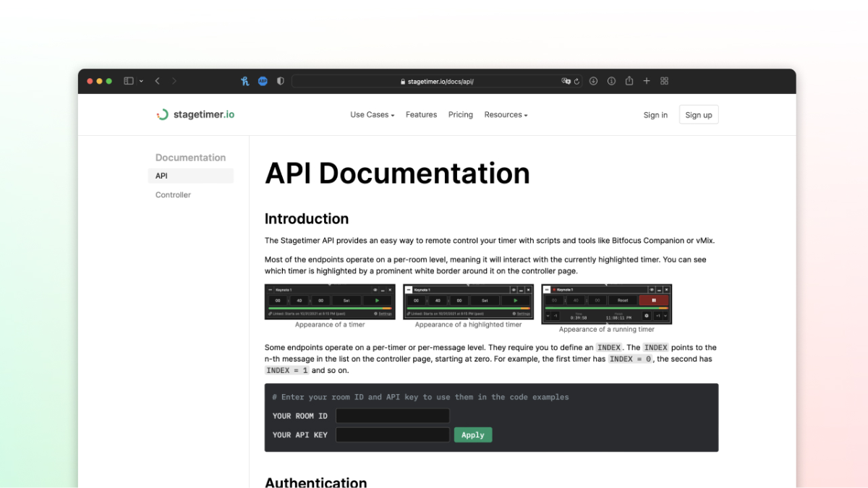Open the Honey extension icon
The image size is (868, 488).
point(245,81)
